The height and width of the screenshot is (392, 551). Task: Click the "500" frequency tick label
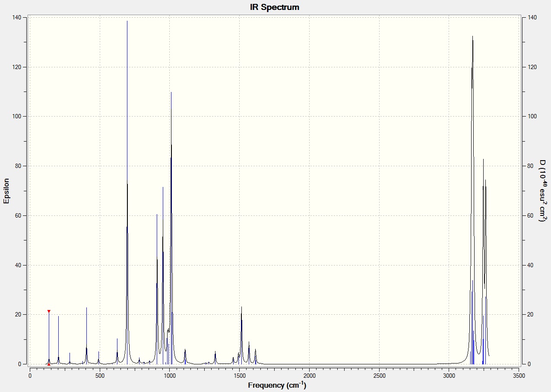point(100,376)
